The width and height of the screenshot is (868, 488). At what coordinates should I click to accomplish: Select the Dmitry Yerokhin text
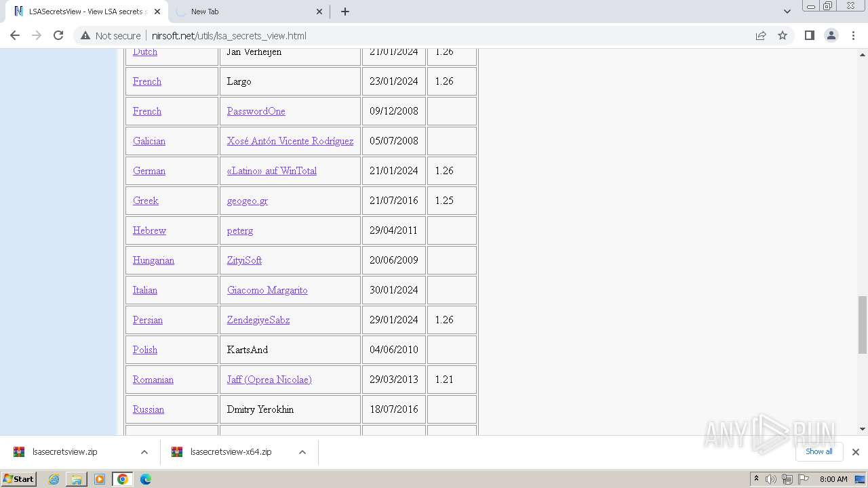(x=260, y=409)
